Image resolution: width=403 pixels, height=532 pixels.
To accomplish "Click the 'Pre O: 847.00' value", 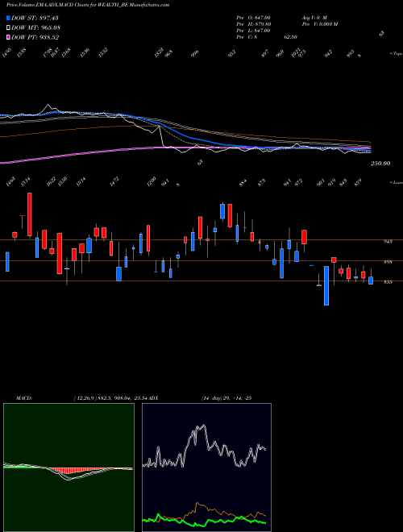I will point(253,17).
